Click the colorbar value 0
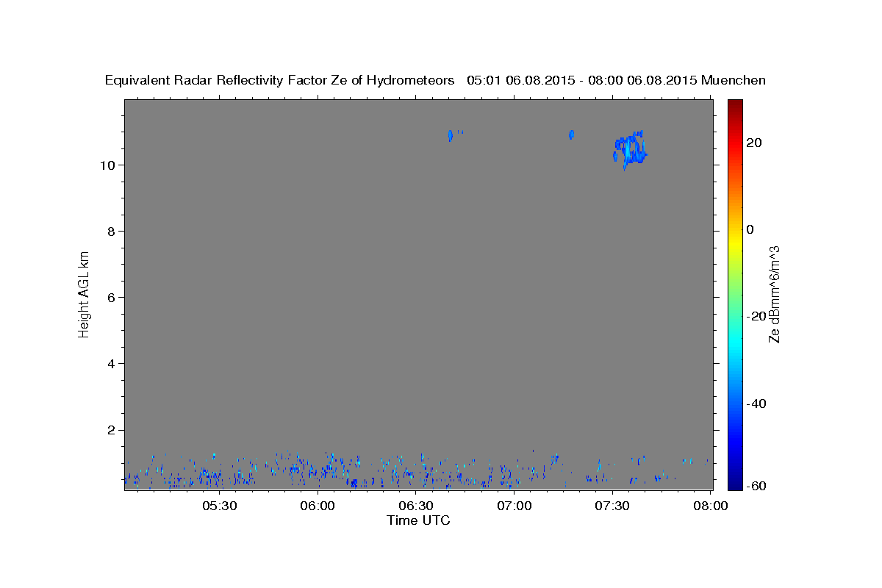The image size is (882, 588). pos(750,229)
